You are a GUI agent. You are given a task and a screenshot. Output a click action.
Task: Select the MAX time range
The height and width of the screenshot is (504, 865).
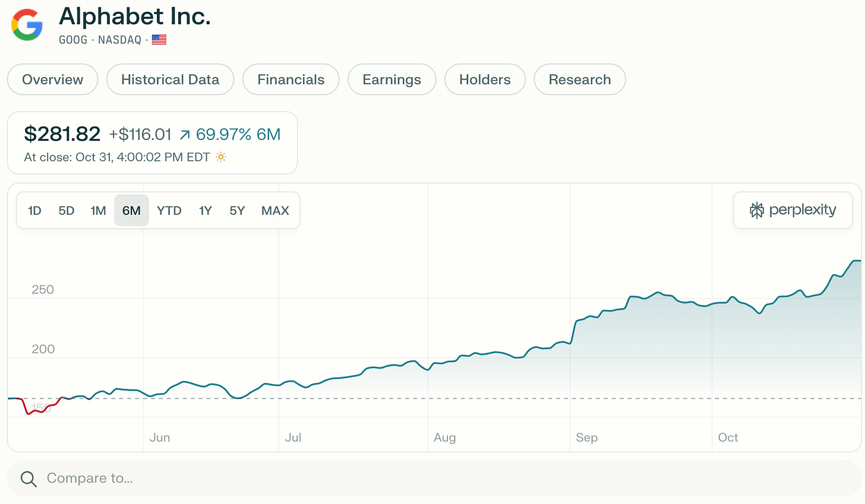(x=275, y=211)
